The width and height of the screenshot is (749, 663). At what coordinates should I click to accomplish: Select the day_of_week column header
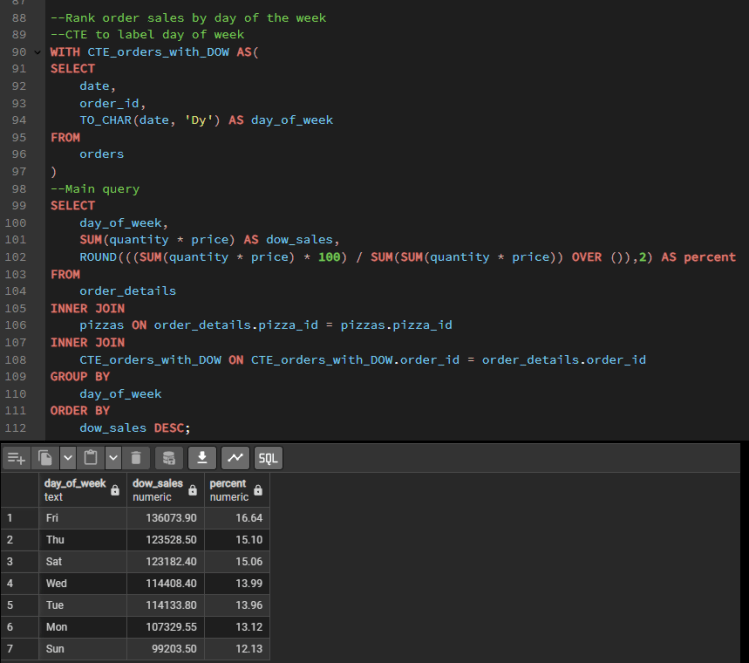click(74, 489)
